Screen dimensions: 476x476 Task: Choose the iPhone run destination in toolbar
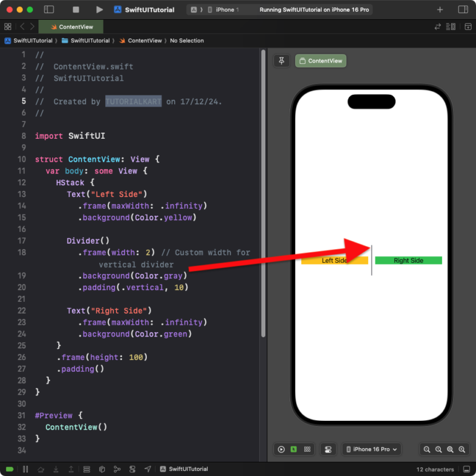point(224,10)
